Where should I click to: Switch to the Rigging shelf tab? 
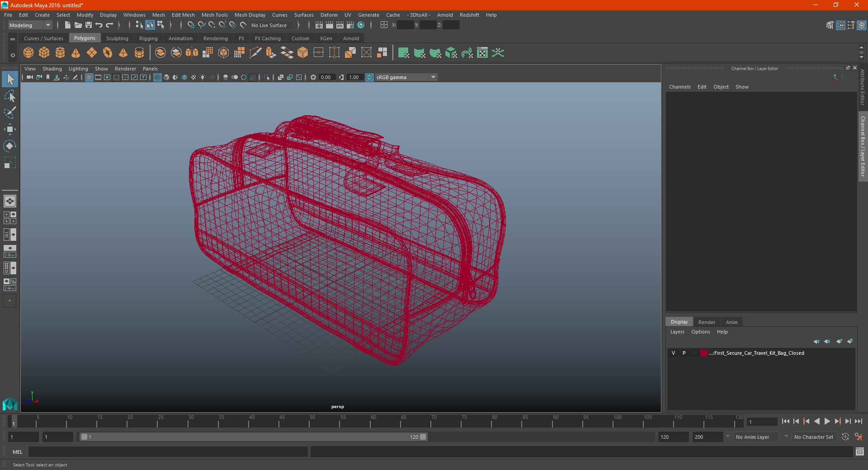(x=148, y=38)
